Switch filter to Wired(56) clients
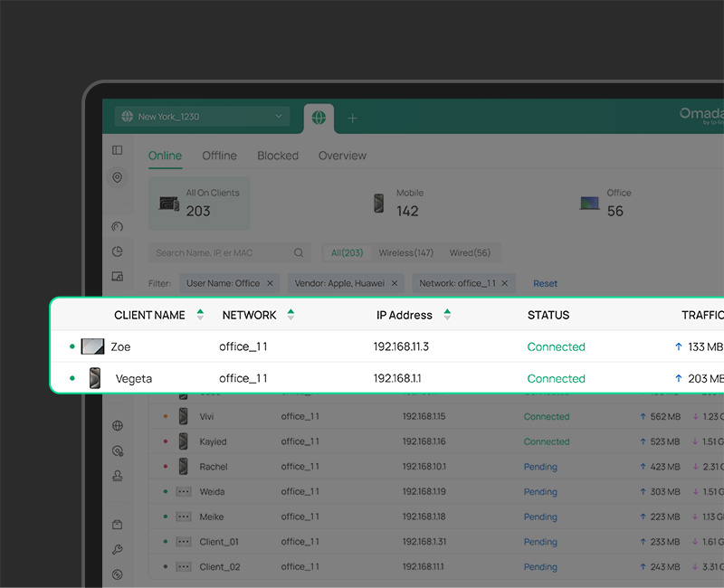This screenshot has width=724, height=588. coord(468,252)
